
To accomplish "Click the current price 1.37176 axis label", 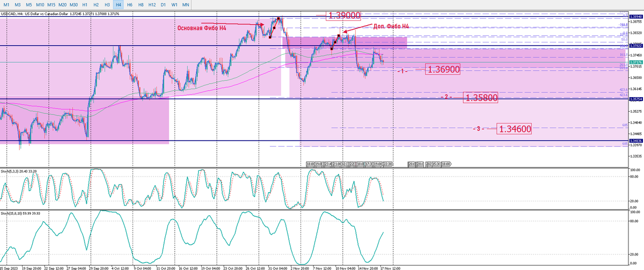I will [636, 62].
